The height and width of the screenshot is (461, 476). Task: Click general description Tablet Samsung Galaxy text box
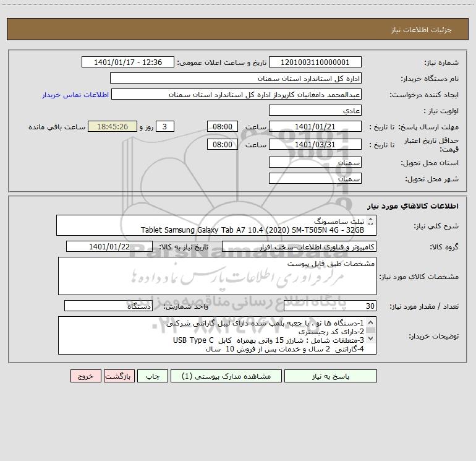click(216, 225)
